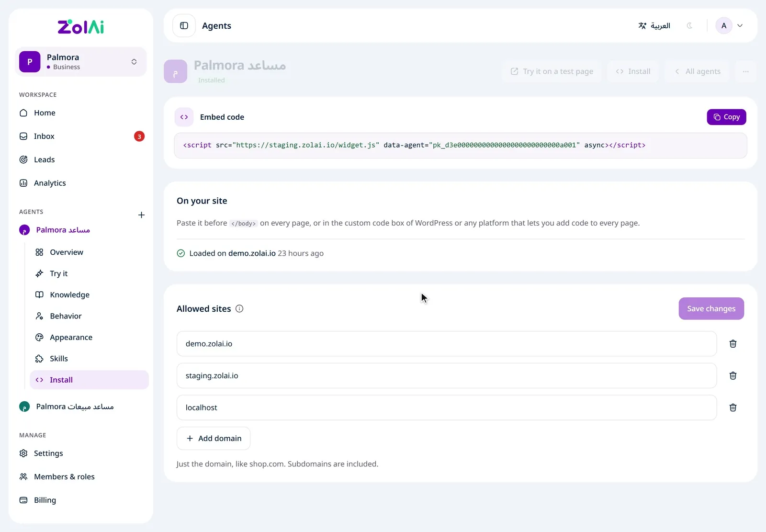The height and width of the screenshot is (532, 766).
Task: Click the Installed status label
Action: tap(211, 80)
